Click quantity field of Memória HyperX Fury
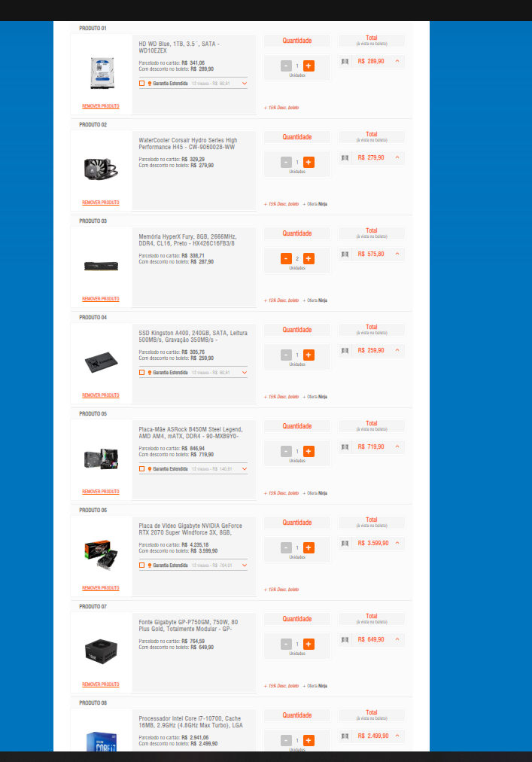The image size is (532, 762). point(297,258)
